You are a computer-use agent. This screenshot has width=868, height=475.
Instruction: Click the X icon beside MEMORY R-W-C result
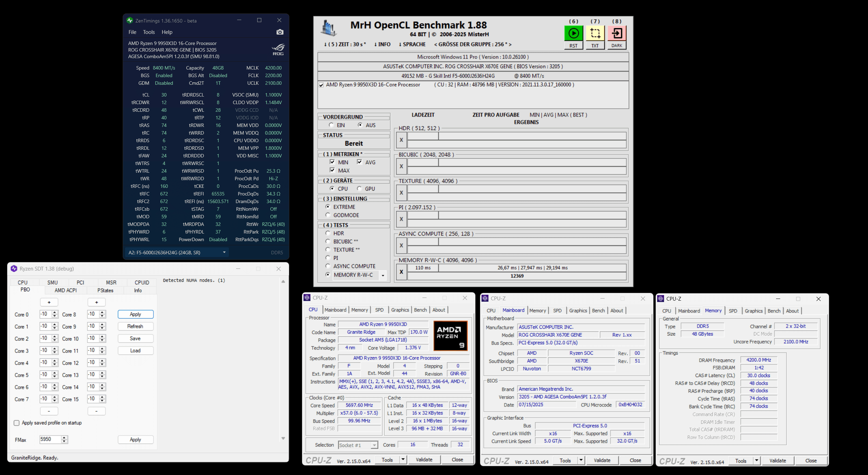point(401,272)
